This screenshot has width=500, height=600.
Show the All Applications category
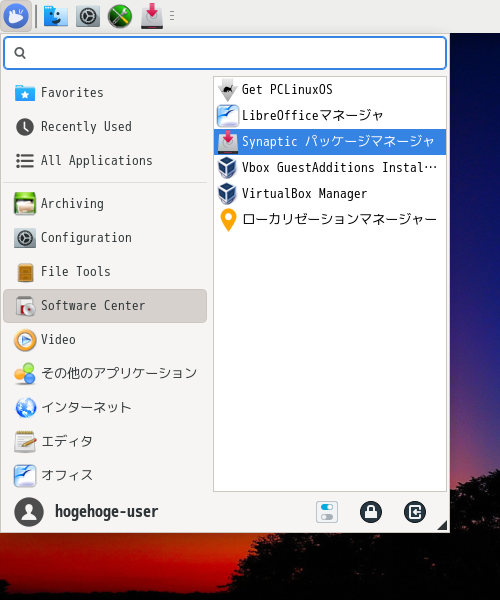105,161
